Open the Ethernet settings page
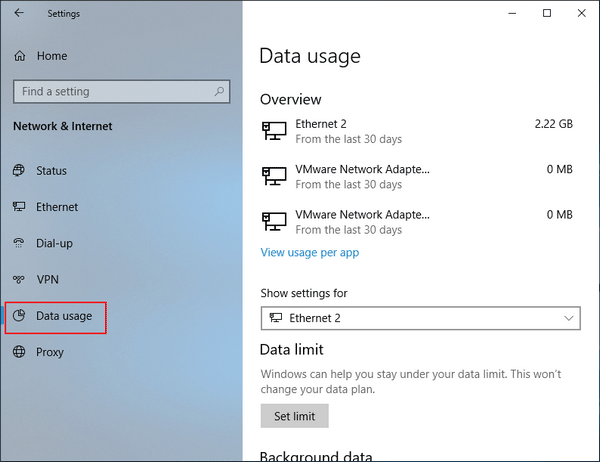 coord(57,207)
